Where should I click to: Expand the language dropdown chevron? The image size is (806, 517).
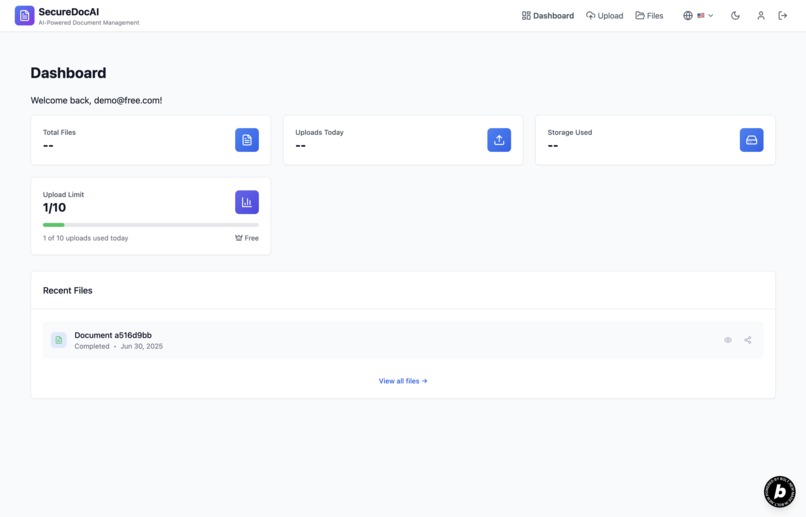(x=711, y=15)
